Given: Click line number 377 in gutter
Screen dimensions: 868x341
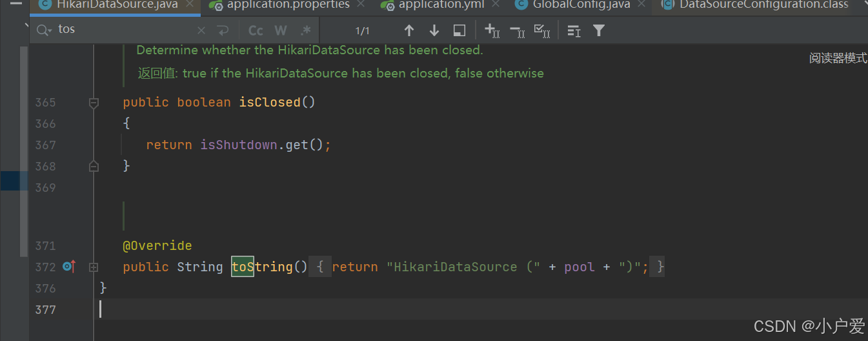Looking at the screenshot, I should (x=46, y=309).
